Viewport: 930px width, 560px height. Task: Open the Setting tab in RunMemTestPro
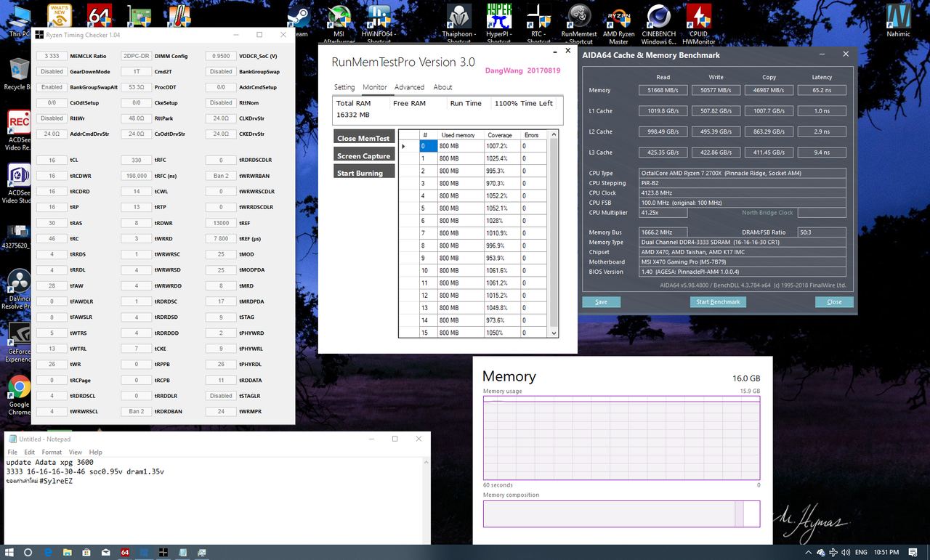coord(344,87)
